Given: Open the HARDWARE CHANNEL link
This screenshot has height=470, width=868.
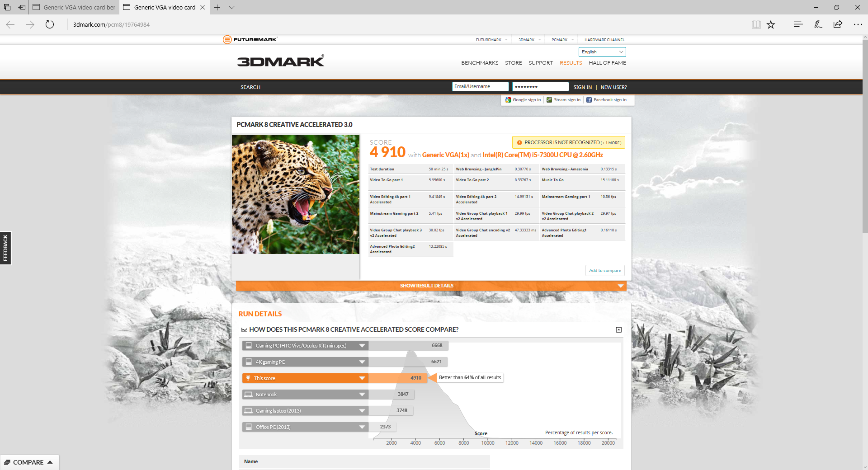Looking at the screenshot, I should (604, 40).
